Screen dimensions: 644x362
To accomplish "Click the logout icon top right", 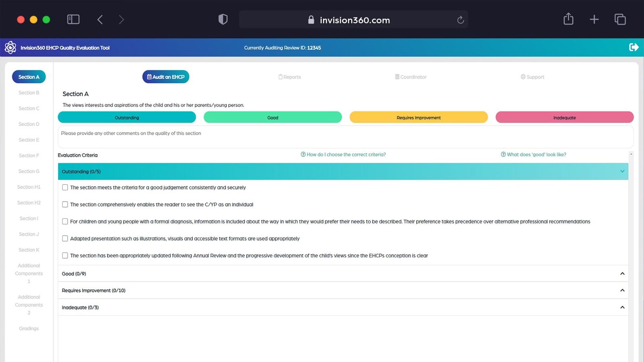I will click(634, 47).
